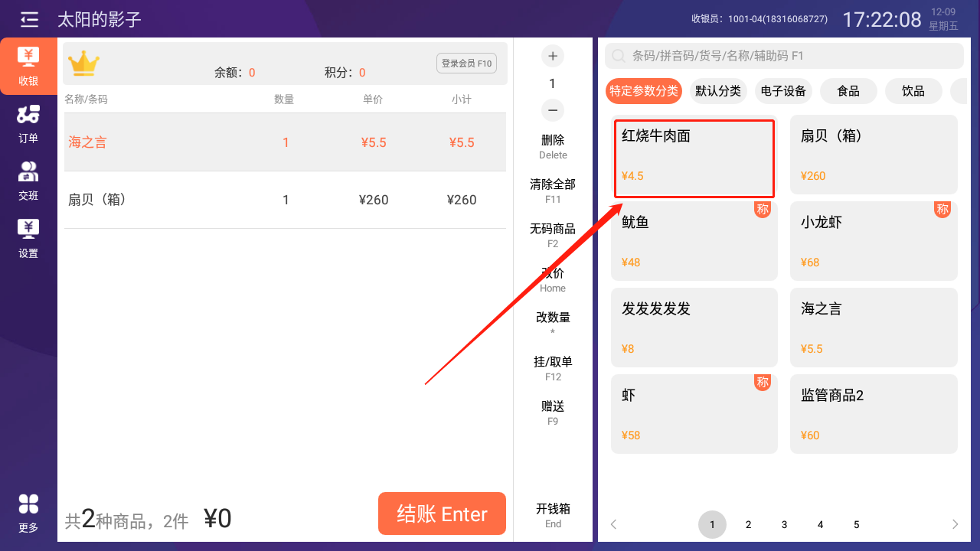
Task: Select the 特定参数分类 category tab
Action: pos(644,91)
